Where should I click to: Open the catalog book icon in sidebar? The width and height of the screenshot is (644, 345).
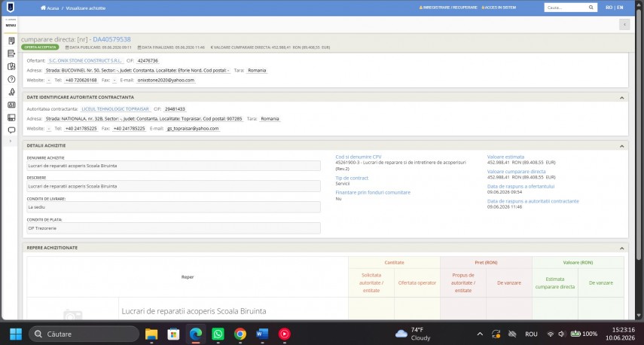tap(11, 66)
